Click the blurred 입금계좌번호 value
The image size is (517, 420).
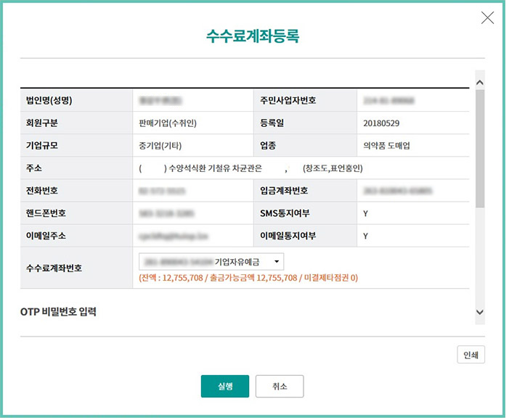396,191
